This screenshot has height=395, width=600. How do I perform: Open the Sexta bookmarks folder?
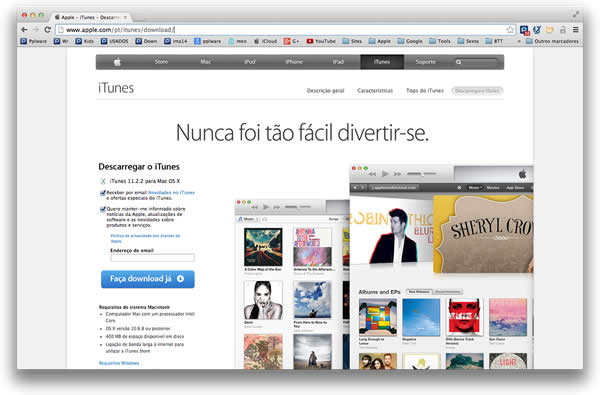tap(468, 41)
